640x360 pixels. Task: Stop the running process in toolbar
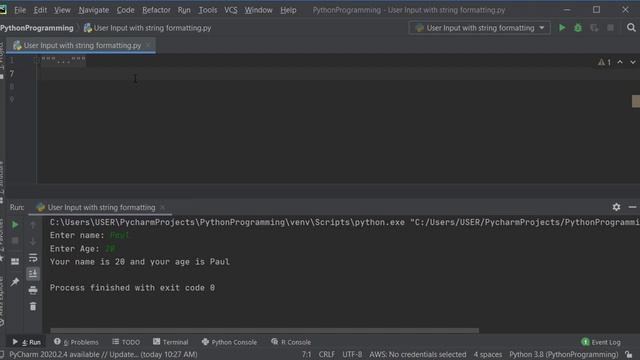pos(610,28)
